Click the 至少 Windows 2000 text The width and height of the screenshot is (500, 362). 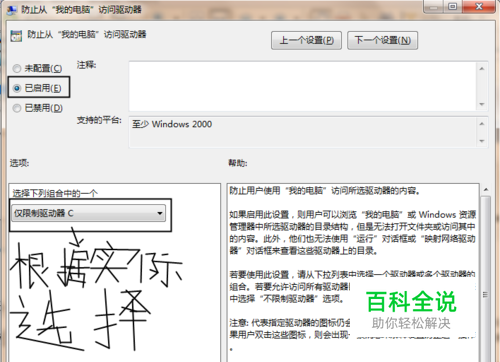point(172,124)
